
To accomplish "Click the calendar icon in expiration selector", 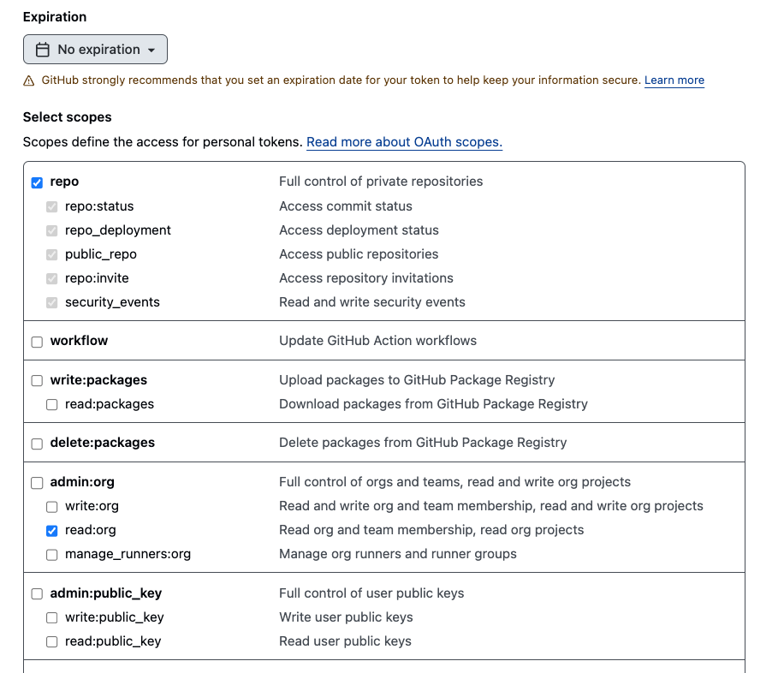I will (x=42, y=50).
